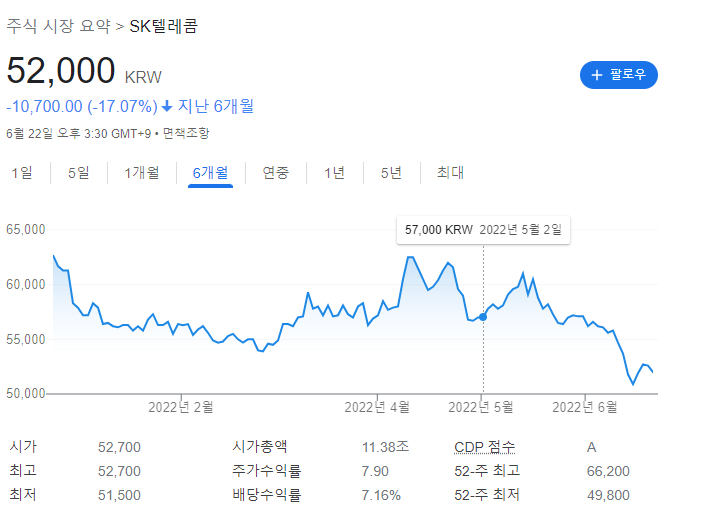716x517 pixels.
Task: Click the -10,700.00 (-17.07%) change text
Action: click(x=82, y=106)
